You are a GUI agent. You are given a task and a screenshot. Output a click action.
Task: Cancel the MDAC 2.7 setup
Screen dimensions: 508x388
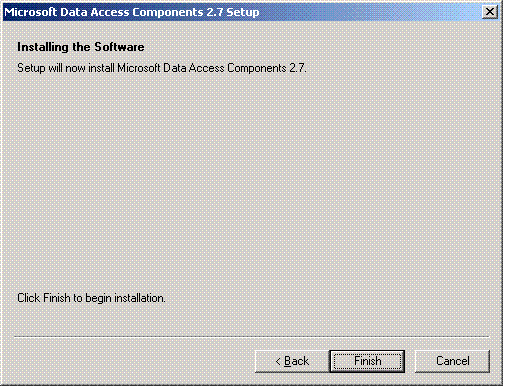[452, 361]
